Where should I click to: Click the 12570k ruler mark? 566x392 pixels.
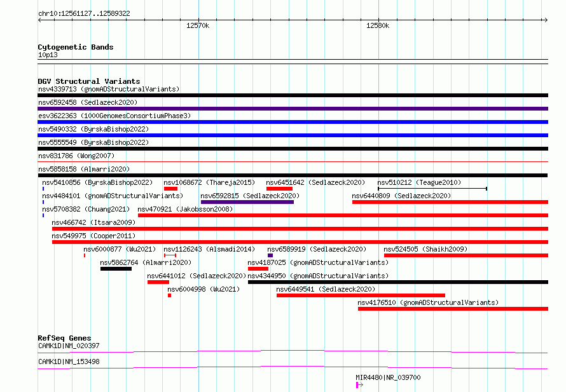198,26
